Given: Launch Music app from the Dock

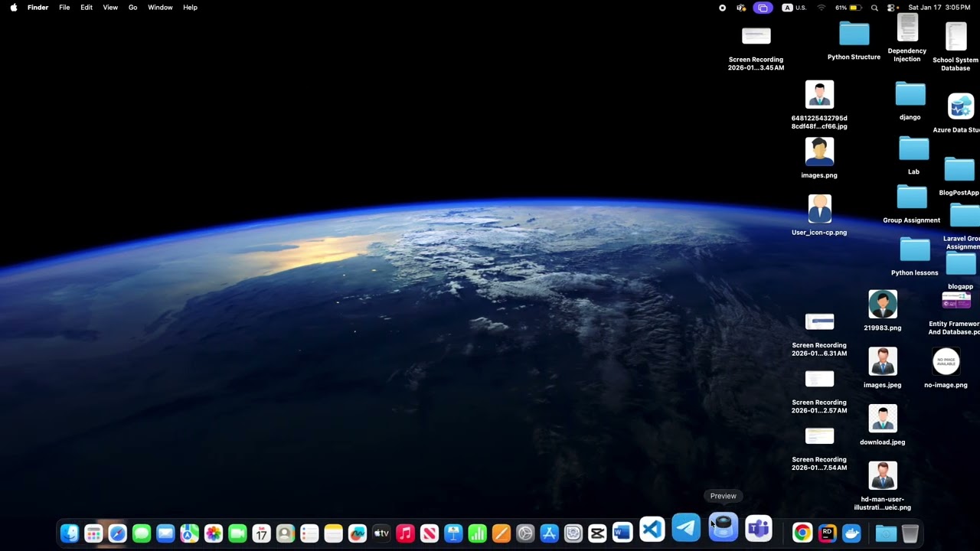Looking at the screenshot, I should [405, 533].
